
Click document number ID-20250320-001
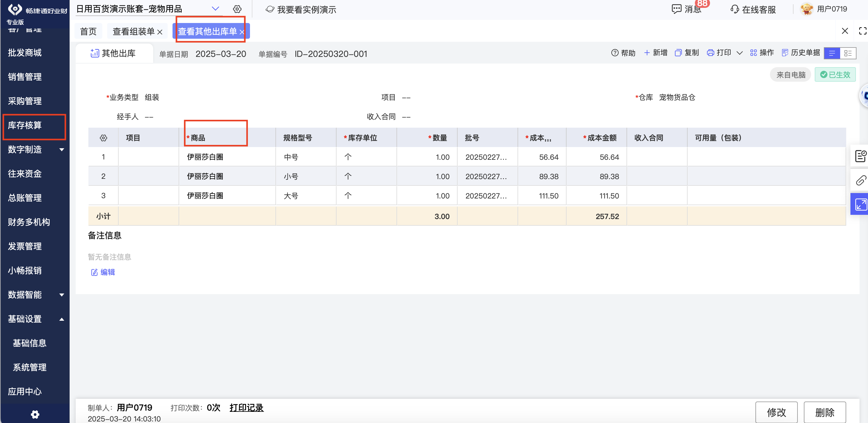pos(330,54)
